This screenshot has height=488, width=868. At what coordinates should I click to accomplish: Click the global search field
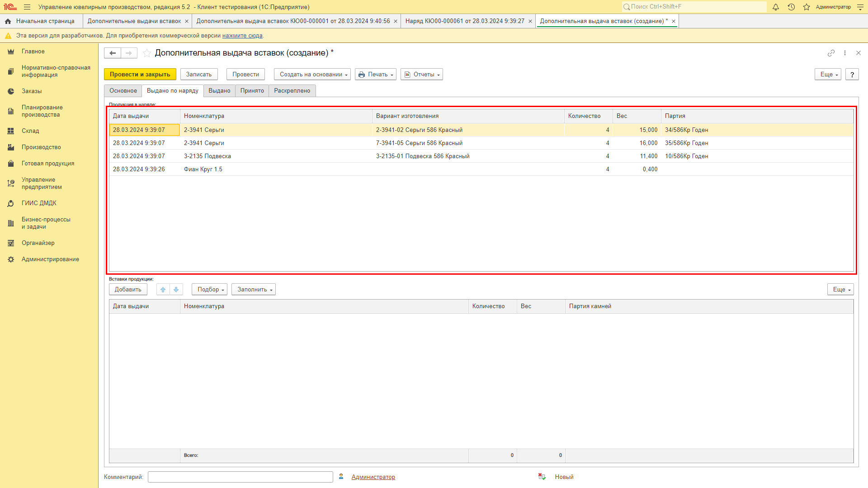(694, 7)
